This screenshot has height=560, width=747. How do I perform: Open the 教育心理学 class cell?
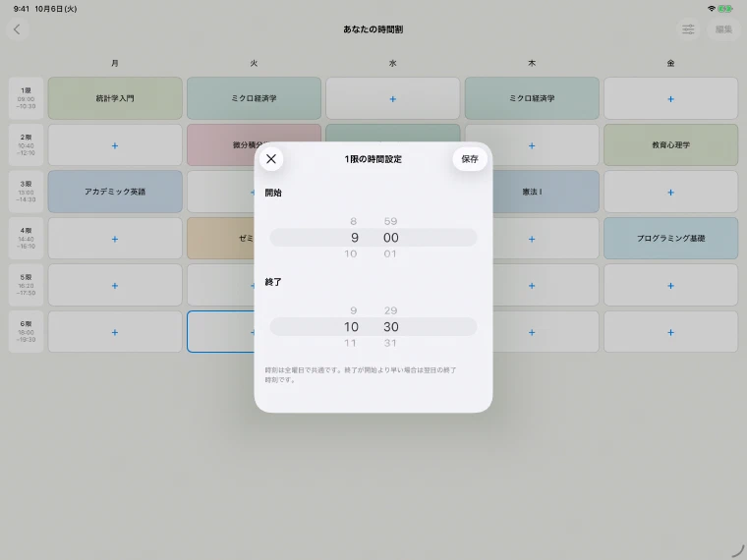click(670, 145)
